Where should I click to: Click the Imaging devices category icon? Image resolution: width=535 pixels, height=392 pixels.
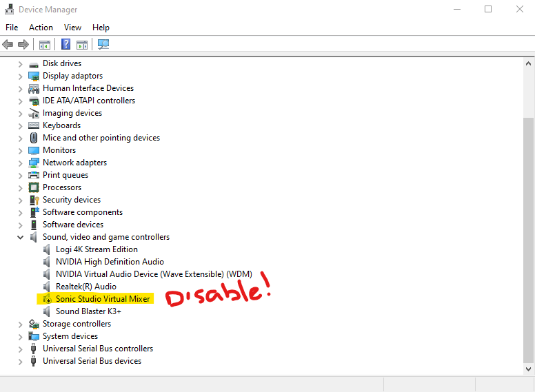coord(34,113)
